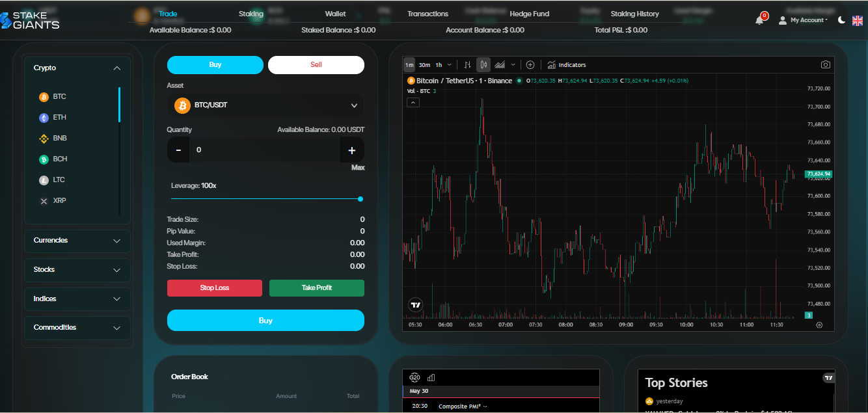Go to the Staking tab

tap(251, 14)
